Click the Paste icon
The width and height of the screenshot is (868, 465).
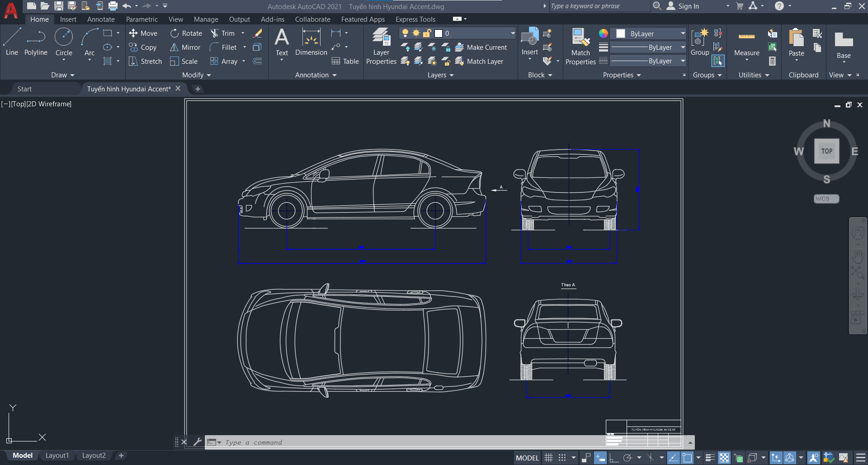(x=796, y=37)
